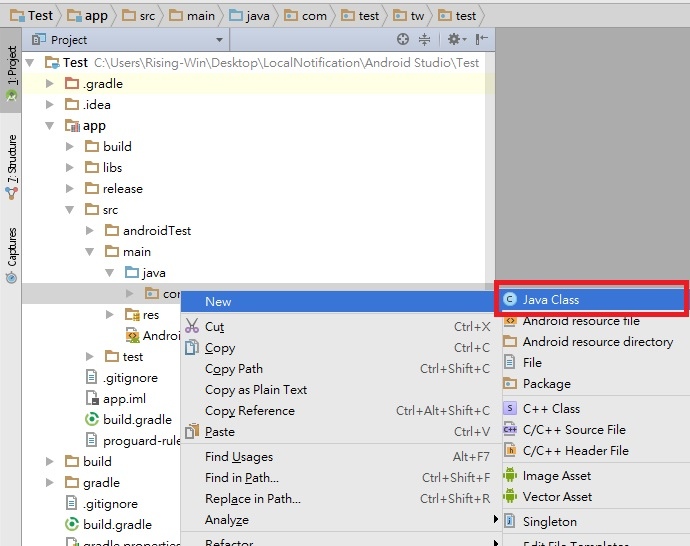The height and width of the screenshot is (546, 690).
Task: Select the libs folder row
Action: 103,168
